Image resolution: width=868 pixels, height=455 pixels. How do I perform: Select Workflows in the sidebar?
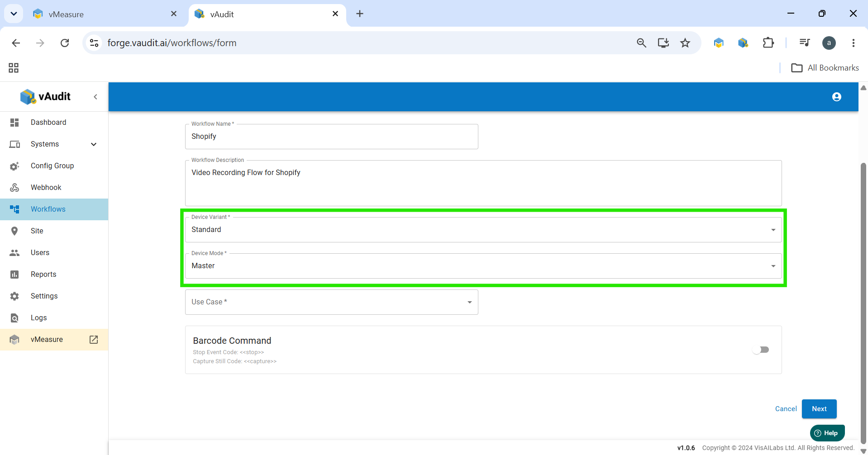[x=48, y=209]
